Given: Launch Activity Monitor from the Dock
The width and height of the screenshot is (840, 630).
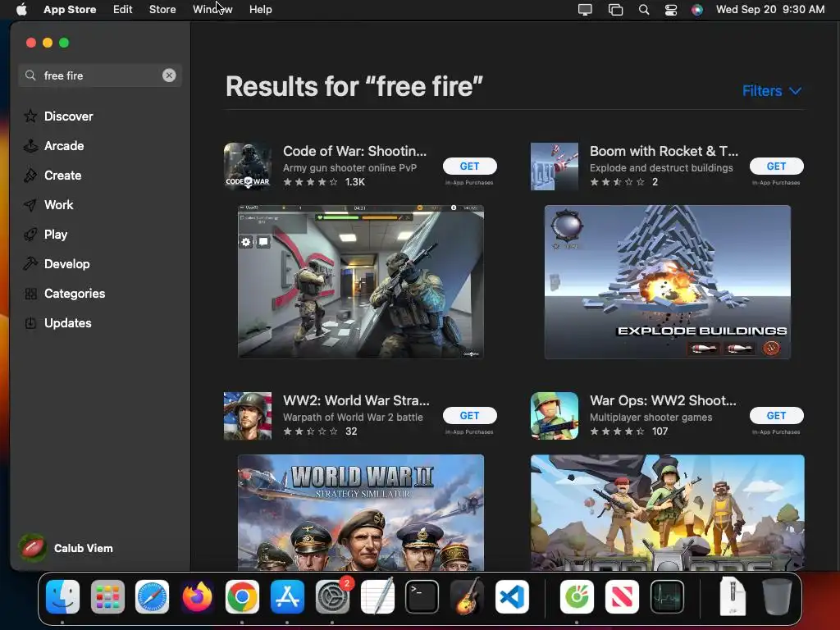Looking at the screenshot, I should (667, 597).
